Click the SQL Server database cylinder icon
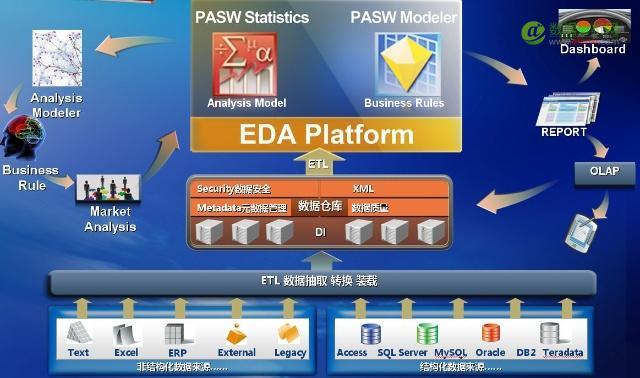 click(427, 334)
